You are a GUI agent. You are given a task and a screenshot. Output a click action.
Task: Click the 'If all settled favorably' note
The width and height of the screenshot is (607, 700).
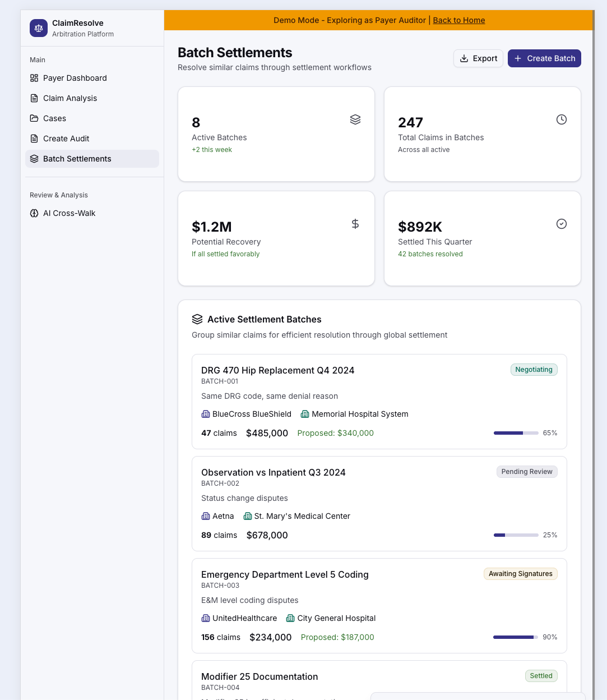pyautogui.click(x=226, y=254)
